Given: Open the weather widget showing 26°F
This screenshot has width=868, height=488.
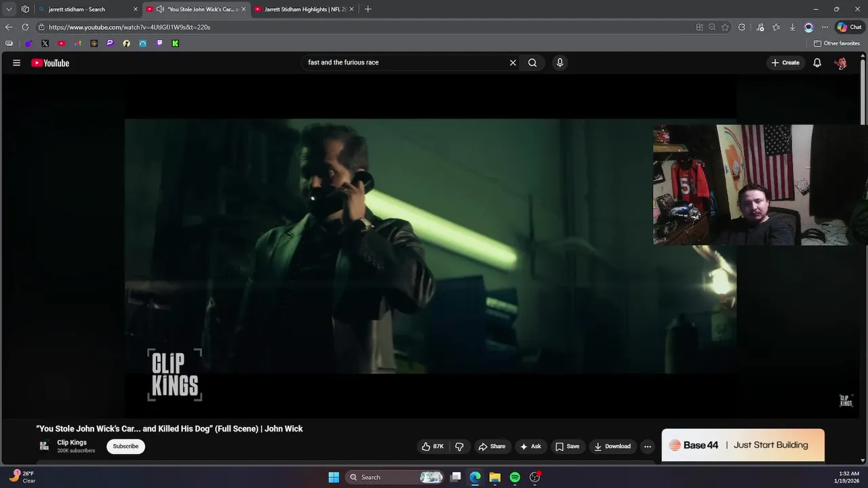Looking at the screenshot, I should point(22,477).
